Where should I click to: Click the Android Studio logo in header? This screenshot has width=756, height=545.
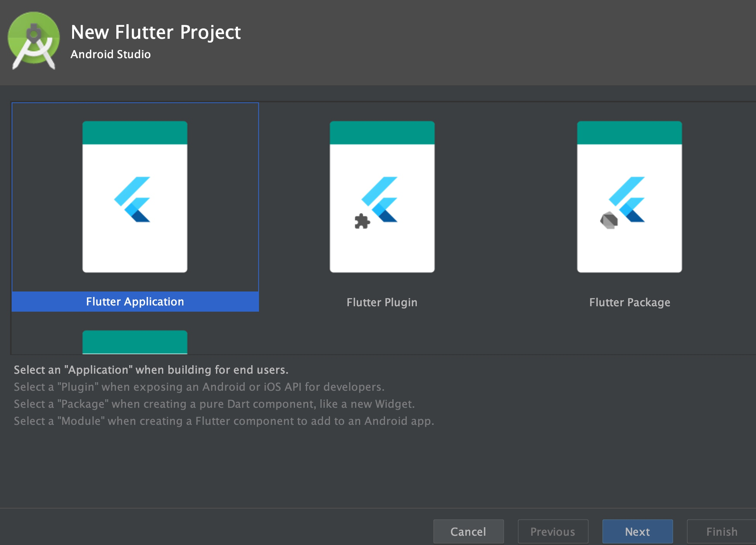(x=34, y=41)
